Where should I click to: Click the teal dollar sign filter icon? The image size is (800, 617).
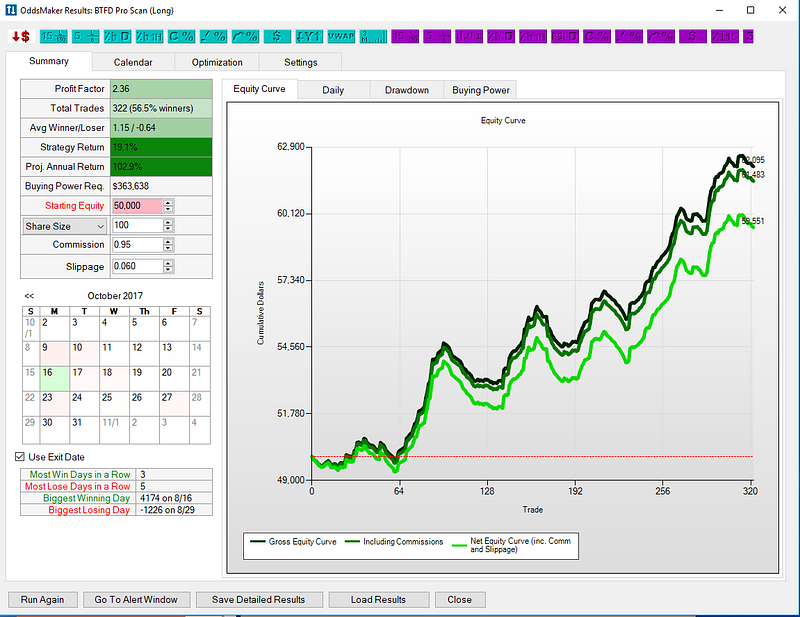(x=277, y=37)
